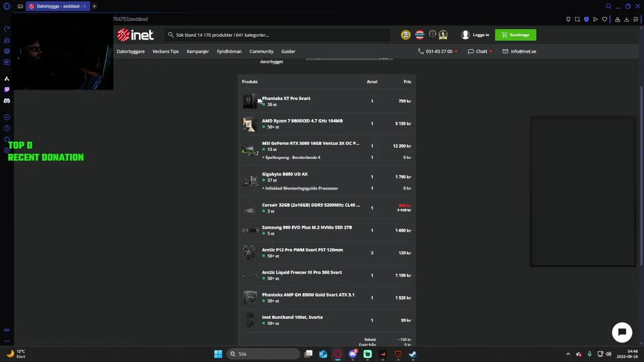Open the Datorbyggare menu

click(x=131, y=51)
